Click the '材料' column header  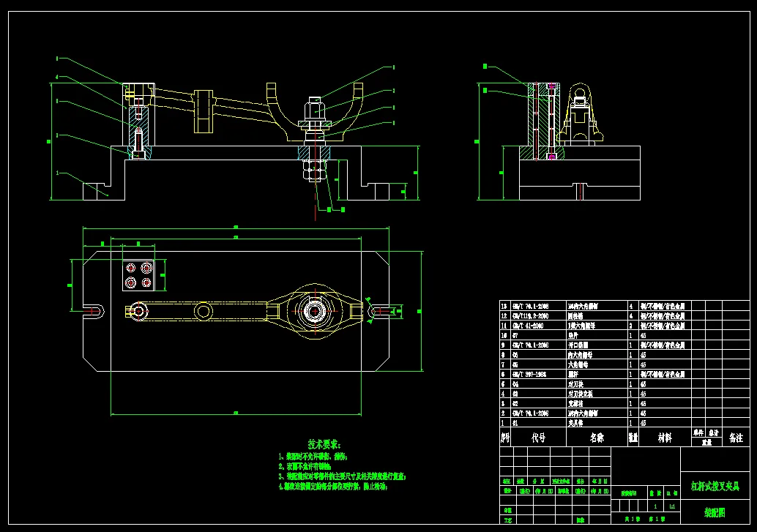tap(665, 438)
